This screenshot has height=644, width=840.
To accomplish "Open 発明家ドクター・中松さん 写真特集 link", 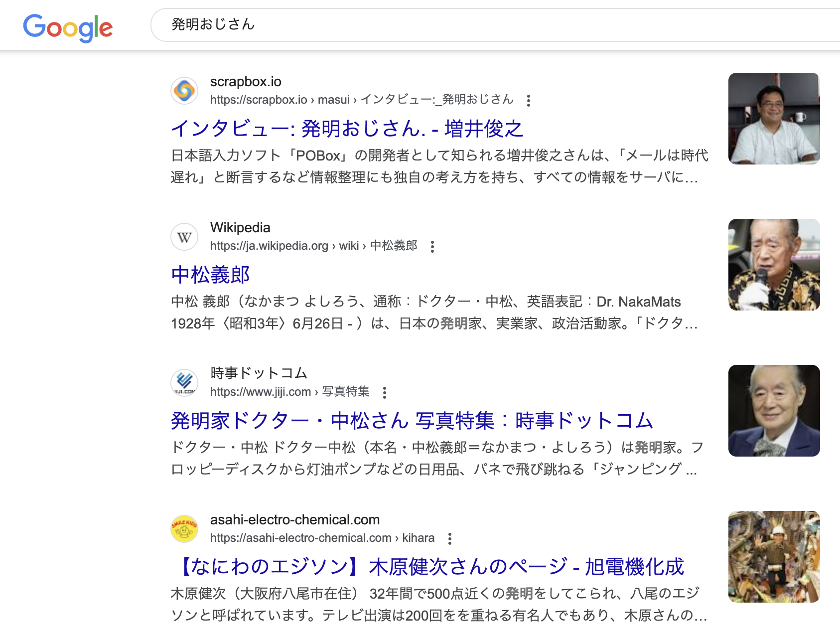I will [x=412, y=421].
